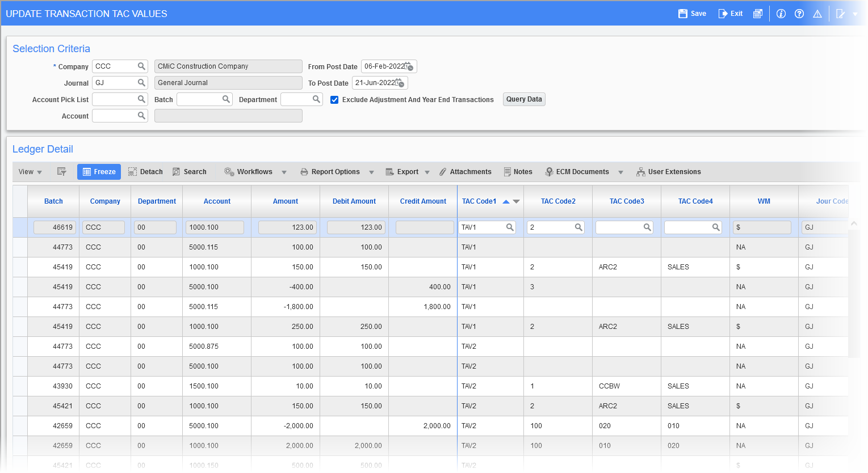Click the Query Data button

[523, 99]
